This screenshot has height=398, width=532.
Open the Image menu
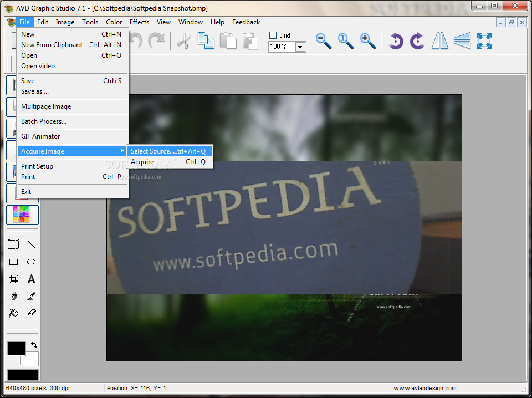(65, 22)
